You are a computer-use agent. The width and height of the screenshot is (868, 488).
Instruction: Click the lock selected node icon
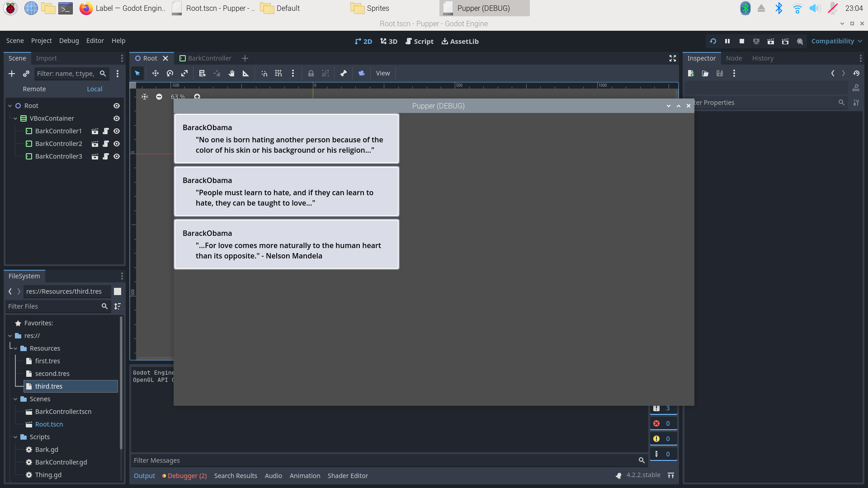point(311,73)
